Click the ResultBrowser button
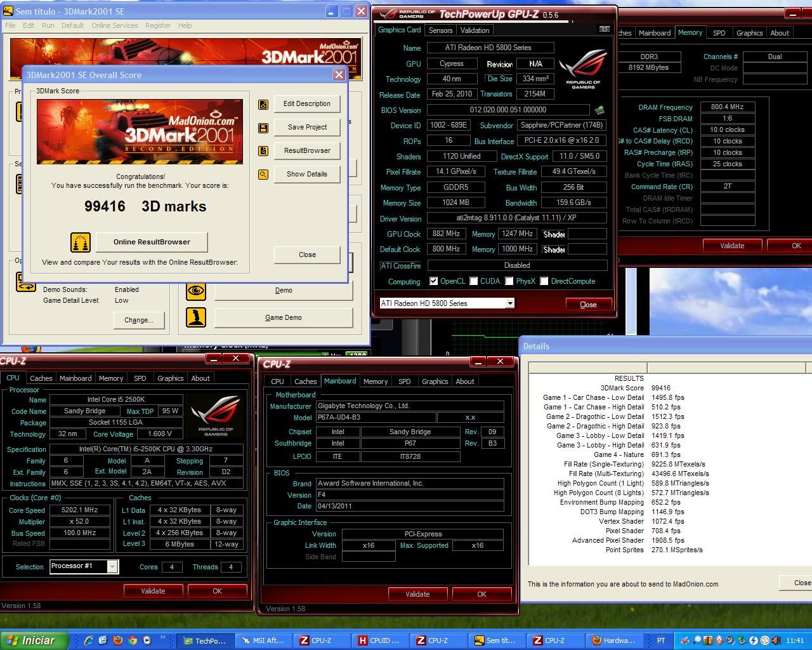The width and height of the screenshot is (812, 650). point(307,151)
